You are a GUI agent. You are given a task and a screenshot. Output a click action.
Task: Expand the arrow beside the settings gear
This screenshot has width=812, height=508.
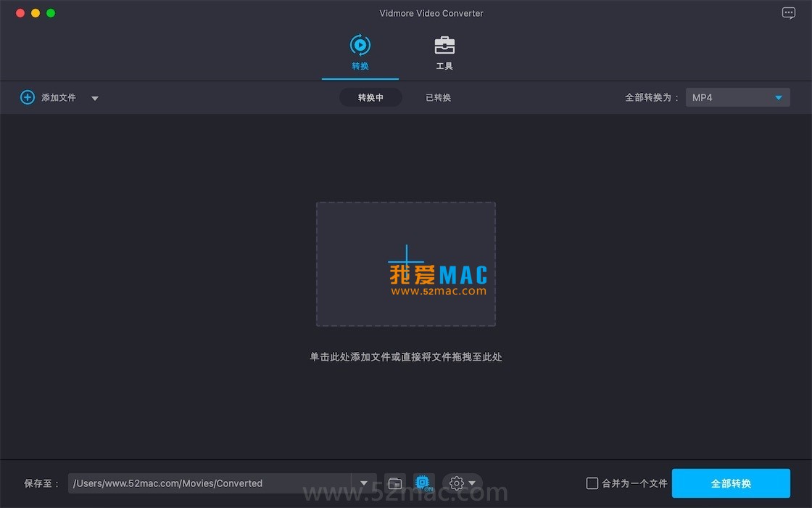coord(472,483)
